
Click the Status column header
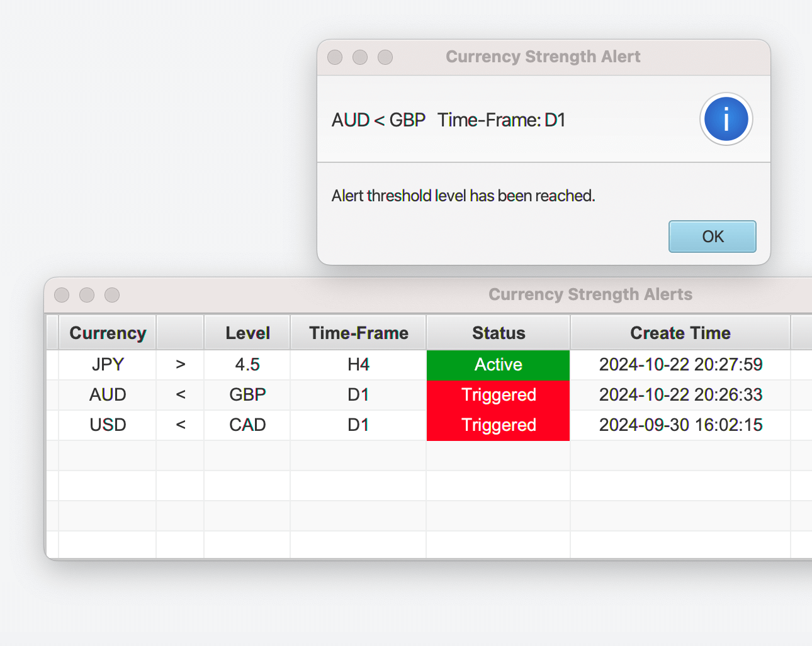[498, 333]
